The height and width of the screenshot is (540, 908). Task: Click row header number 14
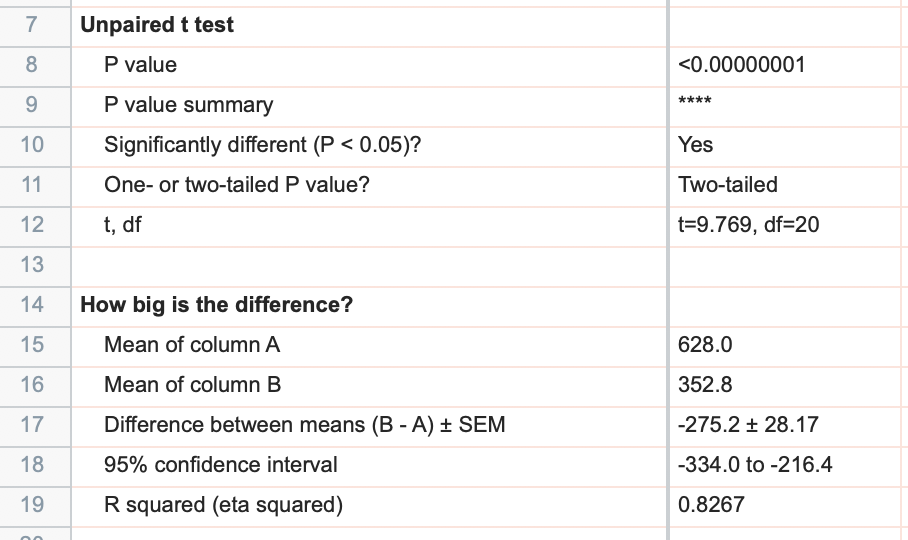32,305
